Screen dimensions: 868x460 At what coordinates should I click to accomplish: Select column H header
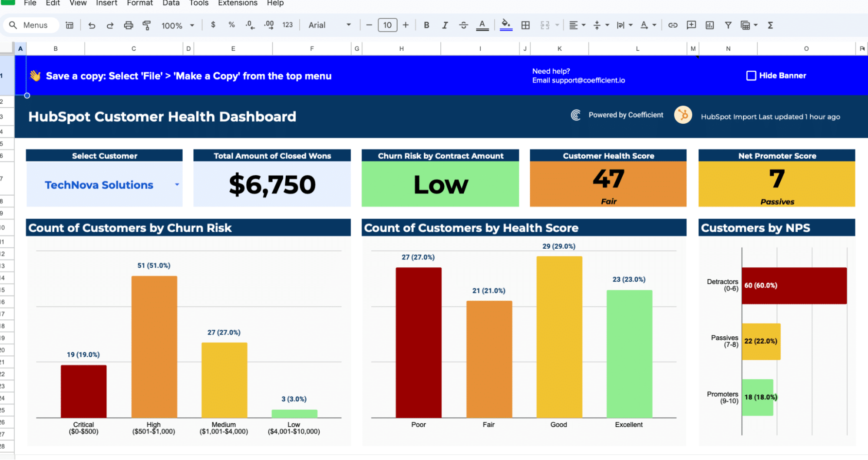pos(401,49)
